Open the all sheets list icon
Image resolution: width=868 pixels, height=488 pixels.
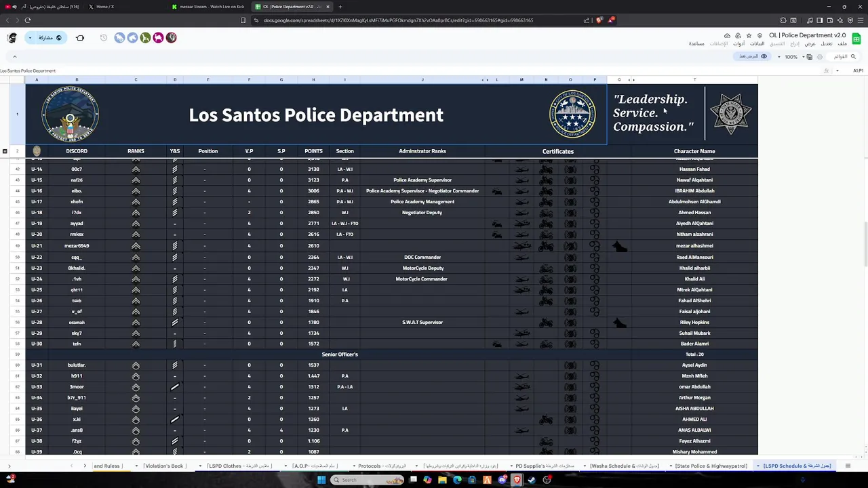pyautogui.click(x=848, y=466)
